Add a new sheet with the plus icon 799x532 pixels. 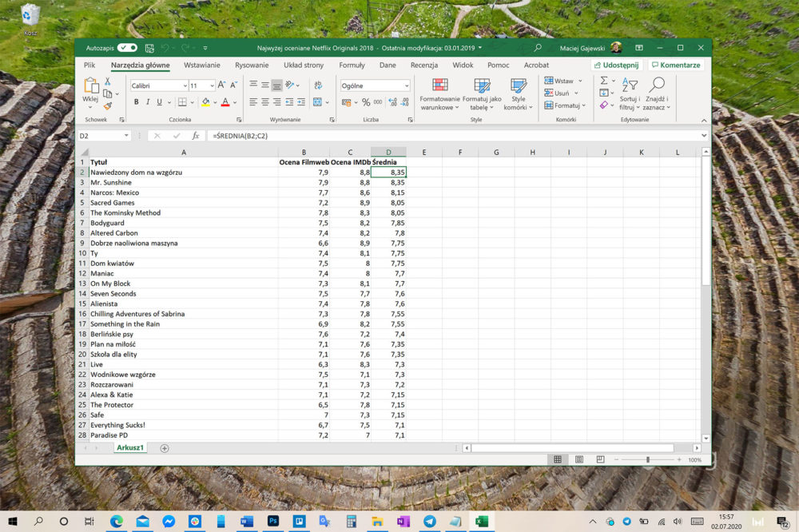(x=164, y=448)
